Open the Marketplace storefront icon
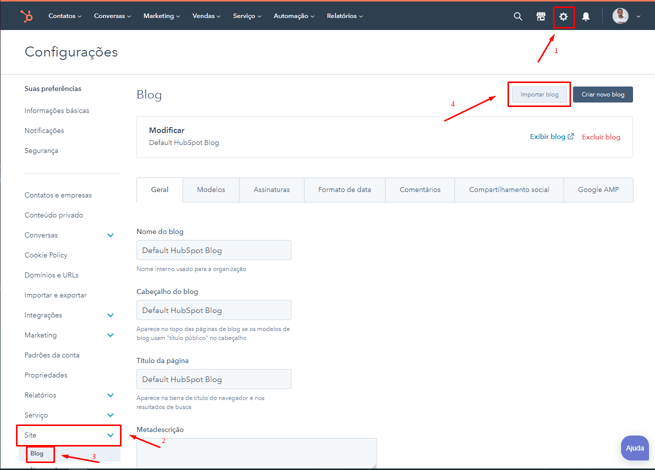The height and width of the screenshot is (470, 655). tap(541, 16)
